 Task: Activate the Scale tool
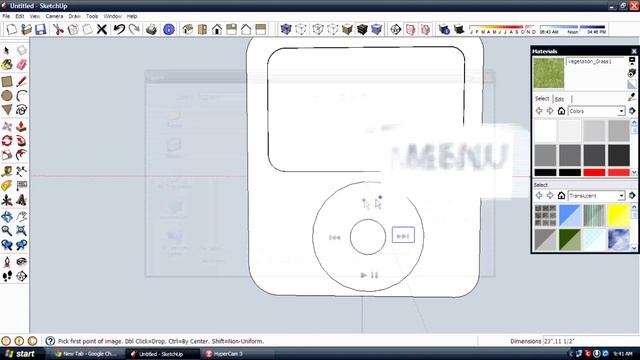coord(7,155)
